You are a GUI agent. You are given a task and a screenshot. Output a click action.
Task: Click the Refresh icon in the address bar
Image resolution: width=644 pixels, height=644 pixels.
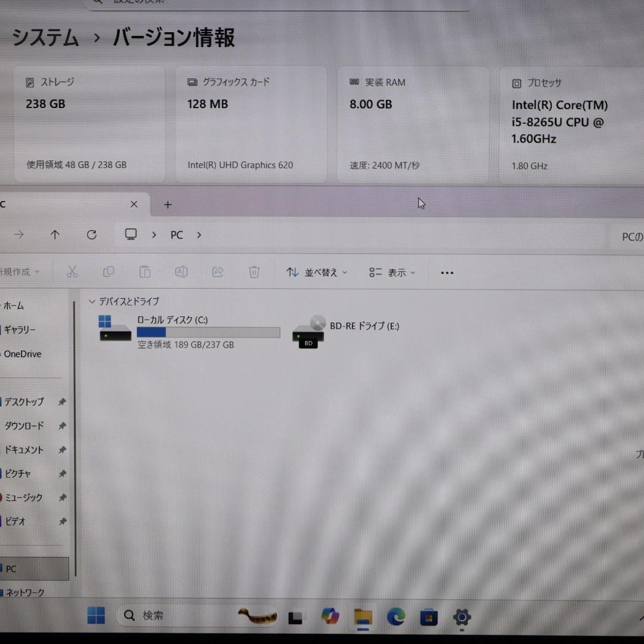coord(91,234)
